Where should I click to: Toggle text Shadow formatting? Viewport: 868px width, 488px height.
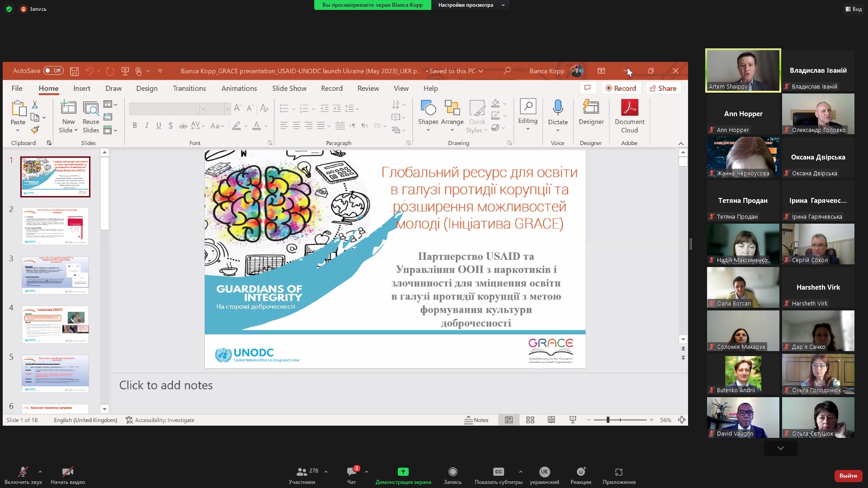pos(170,126)
